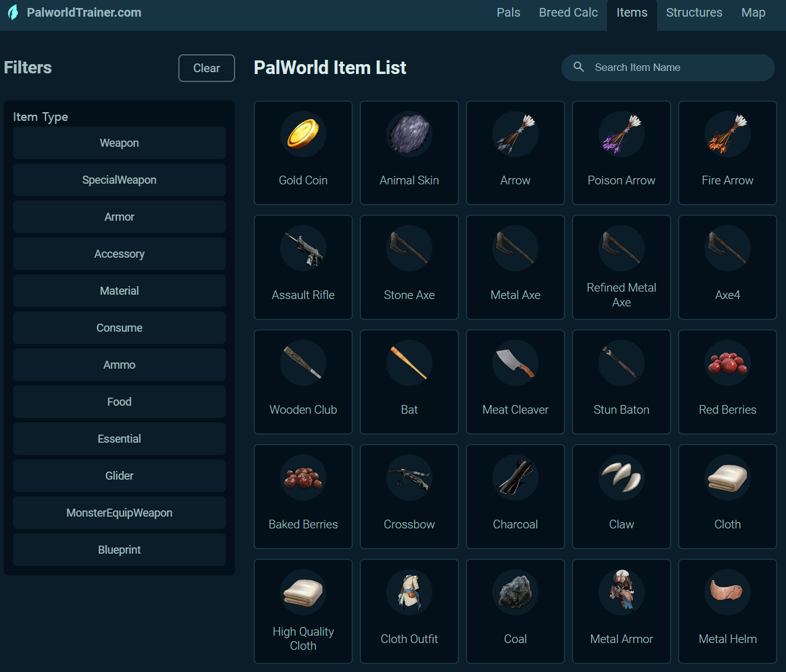Open the Metal Axe item icon
Image resolution: width=786 pixels, height=672 pixels.
pos(515,248)
